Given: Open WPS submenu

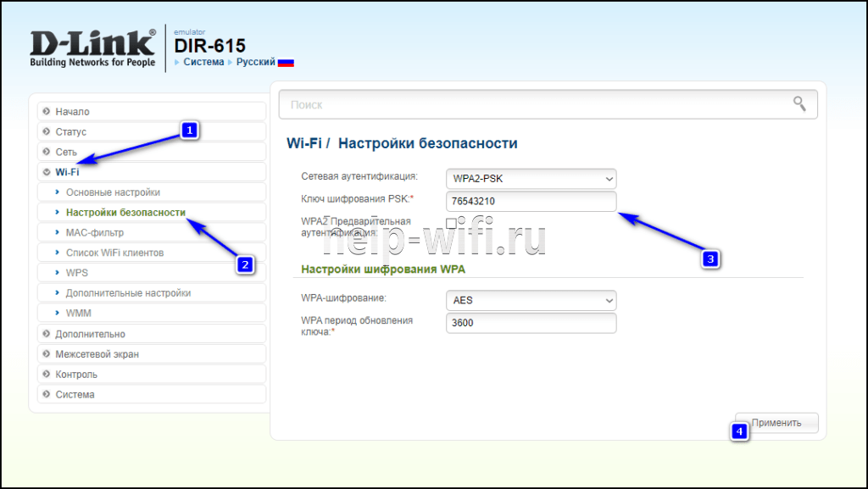Looking at the screenshot, I should tap(152, 273).
